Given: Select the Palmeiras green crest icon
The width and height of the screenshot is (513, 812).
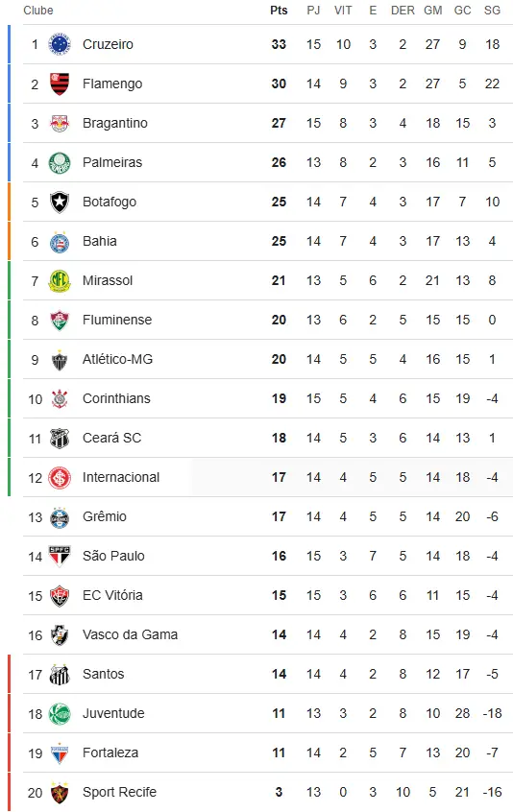Looking at the screenshot, I should pyautogui.click(x=59, y=162).
